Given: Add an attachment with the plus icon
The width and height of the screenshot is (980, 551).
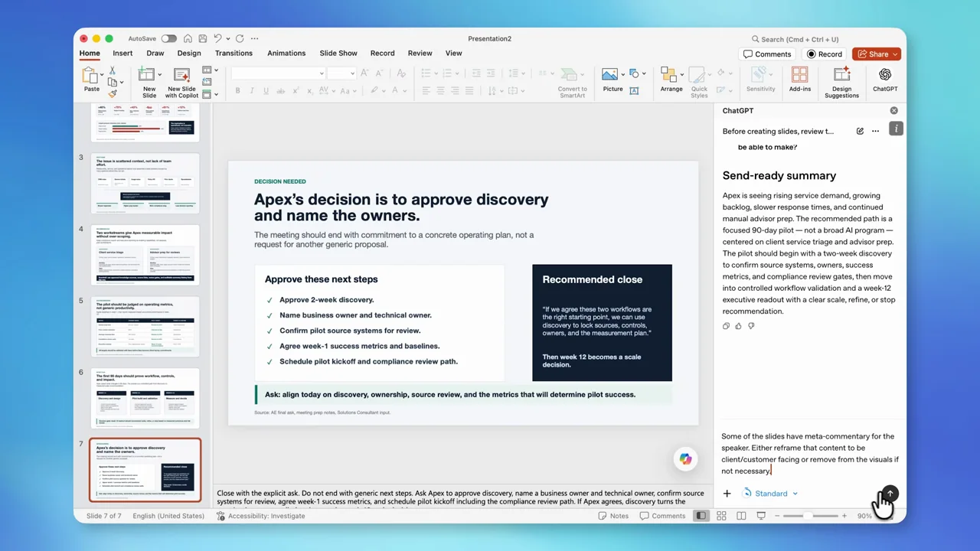Looking at the screenshot, I should (727, 494).
